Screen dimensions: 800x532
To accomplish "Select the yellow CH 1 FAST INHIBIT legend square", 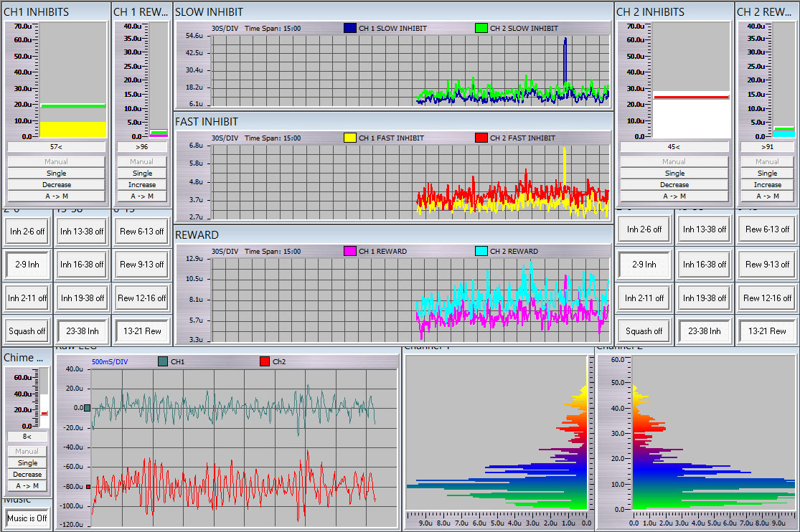I will [350, 138].
